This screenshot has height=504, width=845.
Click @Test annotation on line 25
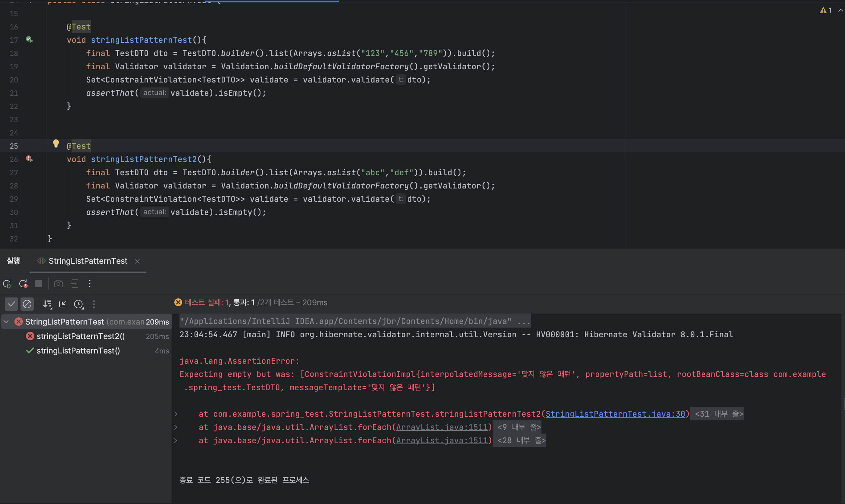[x=79, y=146]
